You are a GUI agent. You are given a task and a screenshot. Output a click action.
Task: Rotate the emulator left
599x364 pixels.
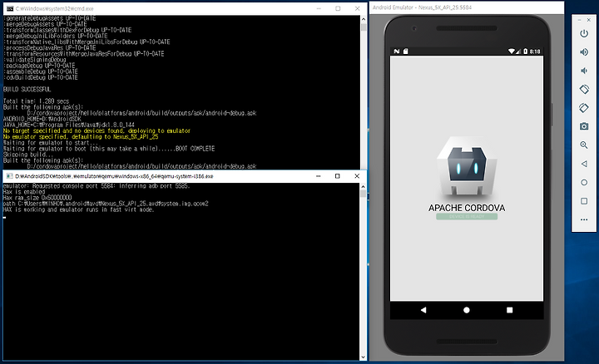pos(584,89)
